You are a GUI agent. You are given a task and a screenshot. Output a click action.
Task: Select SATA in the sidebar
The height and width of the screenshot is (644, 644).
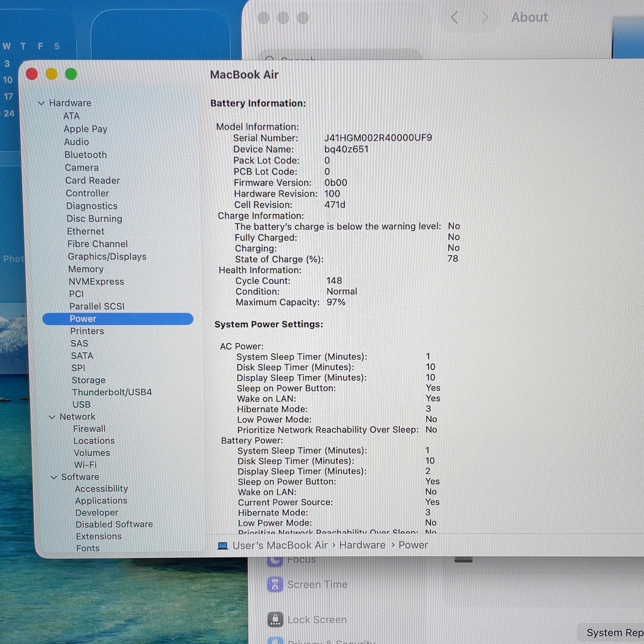(x=82, y=356)
